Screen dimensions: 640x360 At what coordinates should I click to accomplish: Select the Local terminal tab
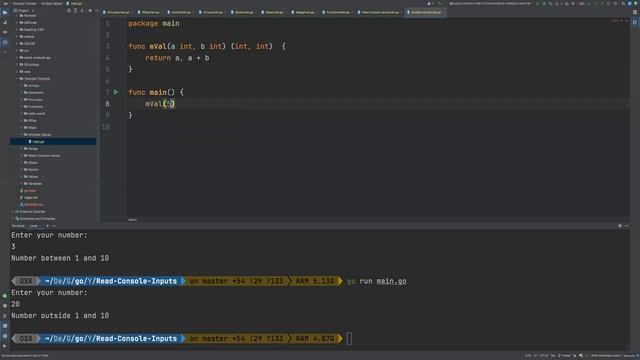pos(33,226)
